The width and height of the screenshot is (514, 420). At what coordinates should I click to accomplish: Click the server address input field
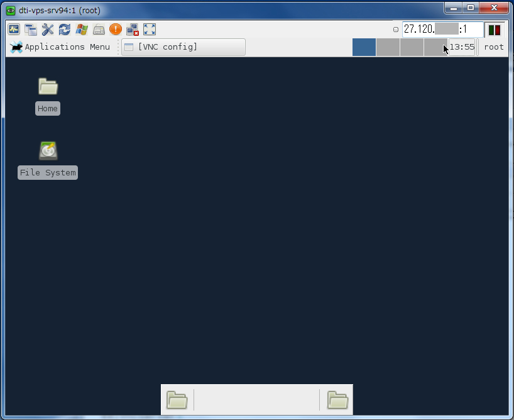tap(442, 30)
